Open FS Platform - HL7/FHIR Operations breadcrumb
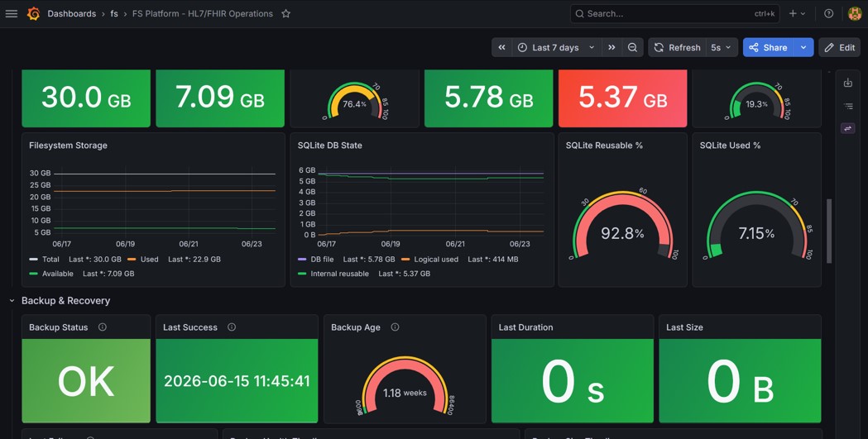 [203, 14]
